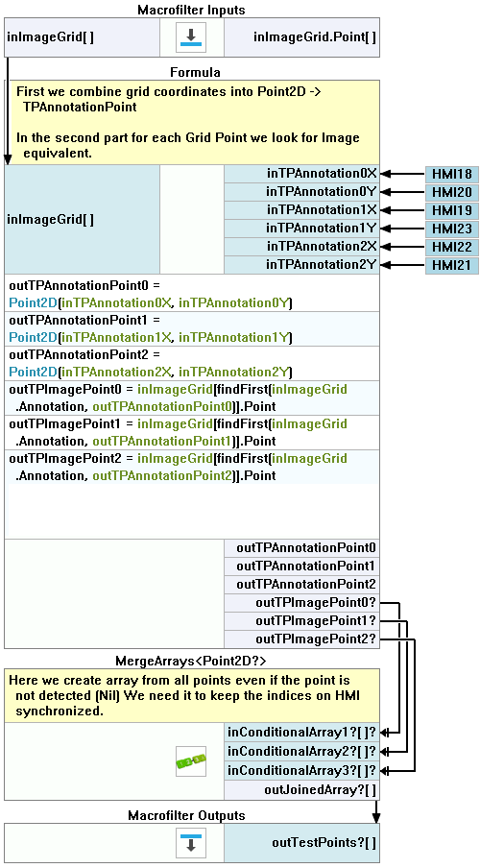Image resolution: width=480 pixels, height=868 pixels.
Task: Click the Macrofilter Outputs upload-arrow icon
Action: click(x=192, y=842)
